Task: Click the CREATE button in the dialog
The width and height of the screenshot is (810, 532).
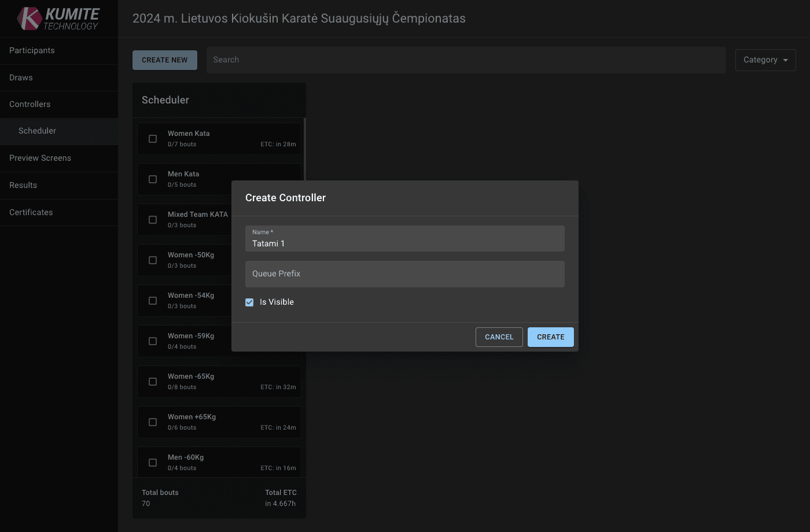Action: point(550,337)
